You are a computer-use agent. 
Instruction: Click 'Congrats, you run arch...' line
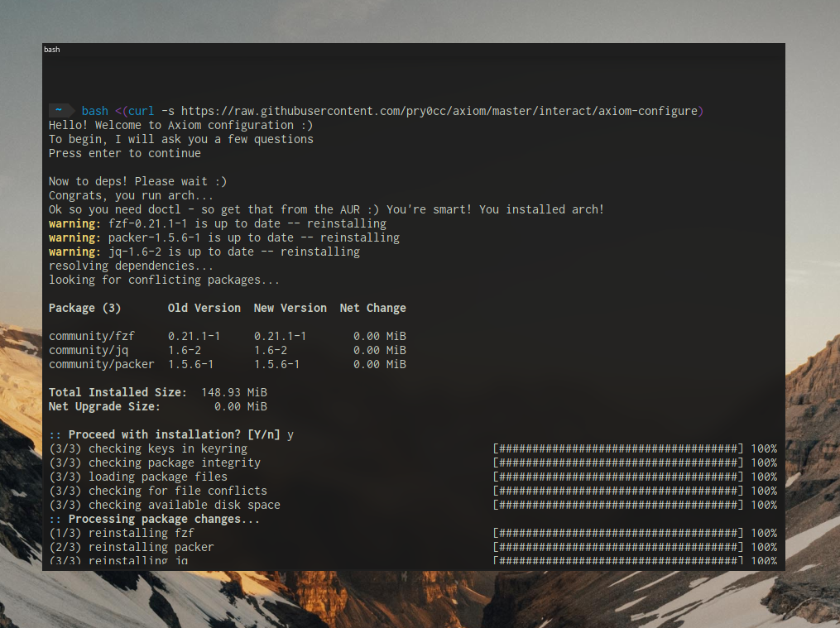[131, 195]
